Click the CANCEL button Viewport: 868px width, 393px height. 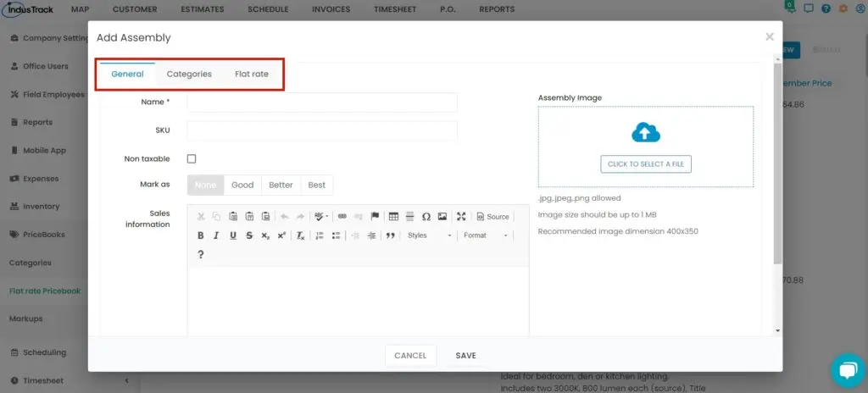pyautogui.click(x=410, y=356)
